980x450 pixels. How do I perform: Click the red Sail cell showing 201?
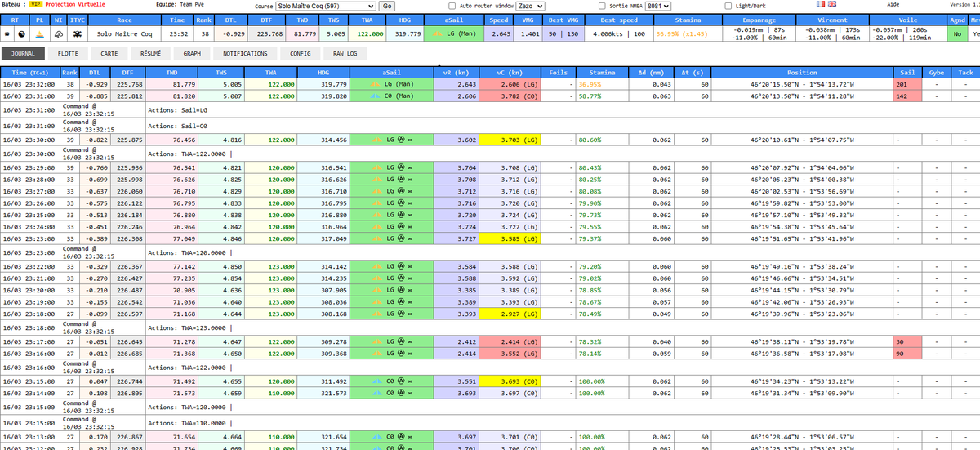[907, 84]
